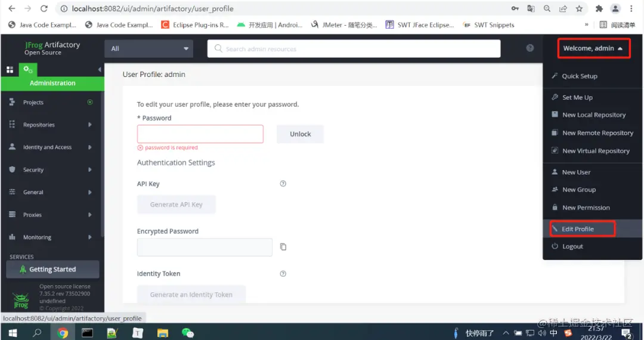The height and width of the screenshot is (340, 644).
Task: Expand the Repositories menu arrow
Action: point(89,125)
